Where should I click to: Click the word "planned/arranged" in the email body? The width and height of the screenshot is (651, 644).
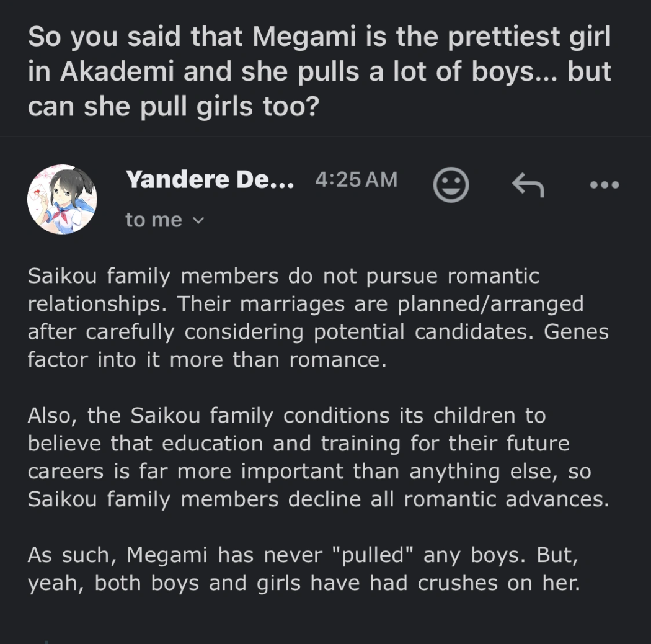tap(490, 304)
